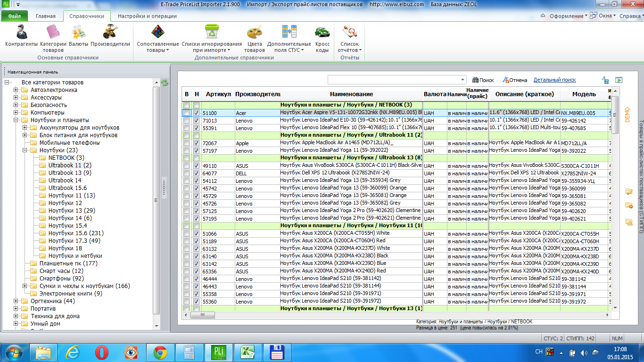644x362 pixels.
Task: Click the green-arrow panel icon in the search bar
Action: [619, 80]
